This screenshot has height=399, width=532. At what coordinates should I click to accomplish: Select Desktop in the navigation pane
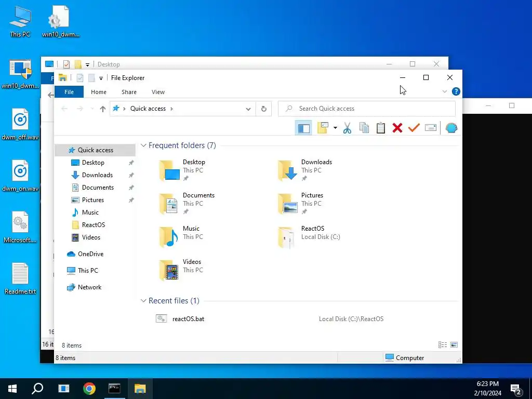(x=93, y=163)
